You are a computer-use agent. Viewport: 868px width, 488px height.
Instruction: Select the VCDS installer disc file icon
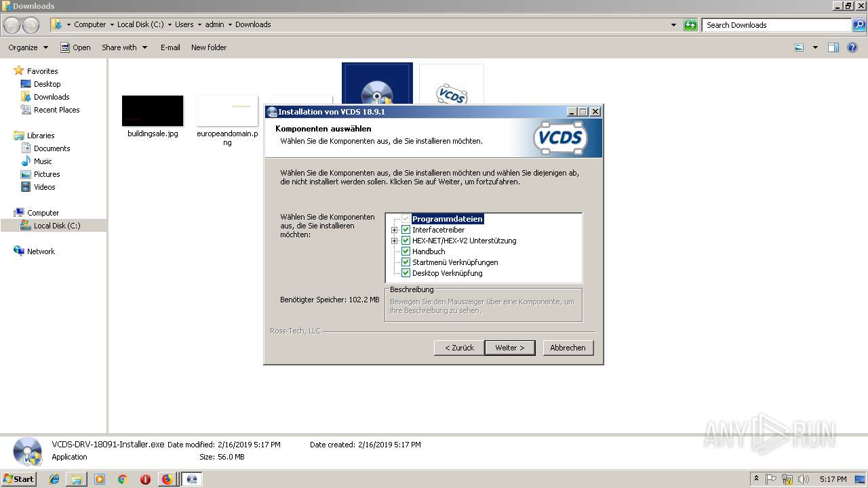[x=377, y=85]
